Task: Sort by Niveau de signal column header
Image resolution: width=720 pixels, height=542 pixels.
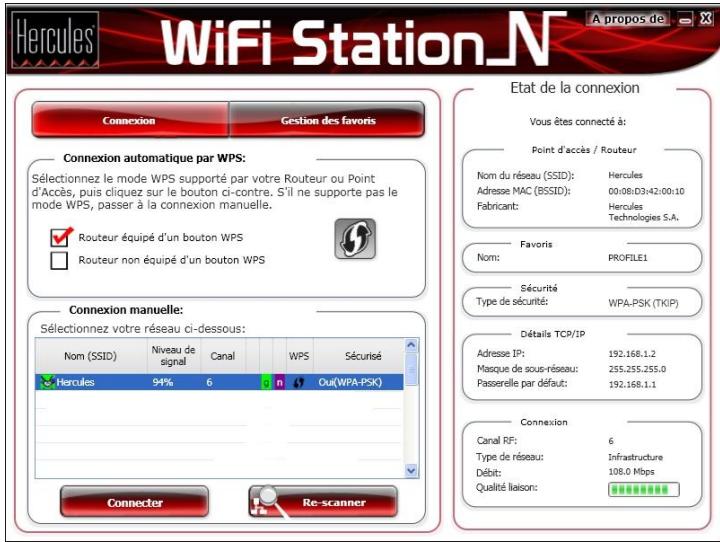Action: tap(174, 356)
